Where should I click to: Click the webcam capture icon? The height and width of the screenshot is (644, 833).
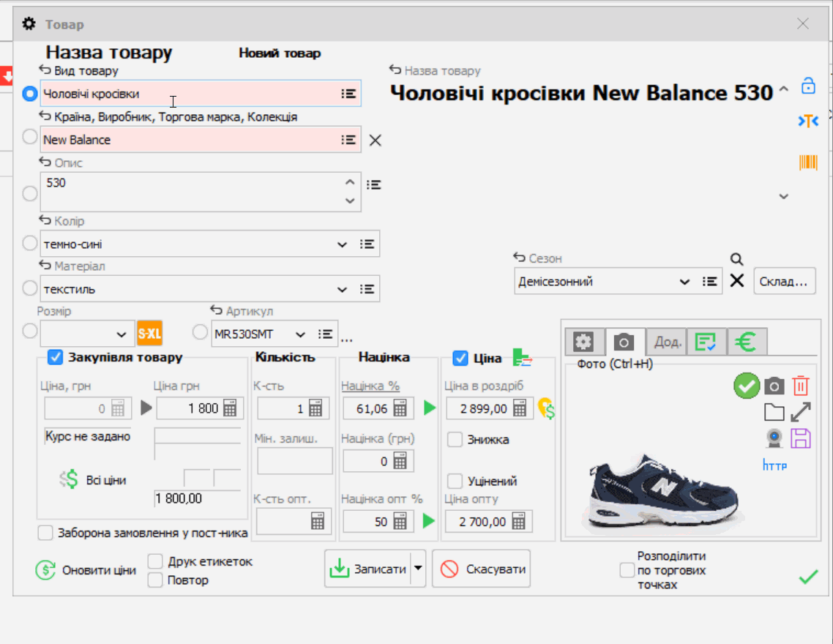[x=774, y=438]
